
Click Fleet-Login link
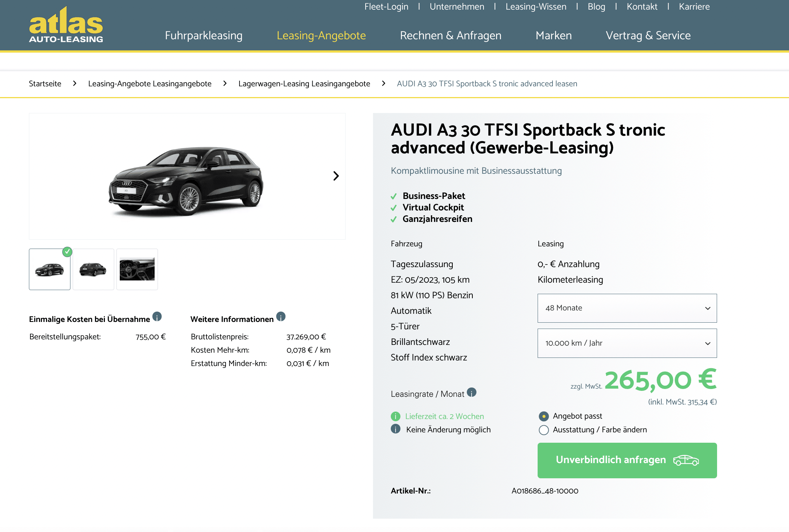pyautogui.click(x=386, y=7)
